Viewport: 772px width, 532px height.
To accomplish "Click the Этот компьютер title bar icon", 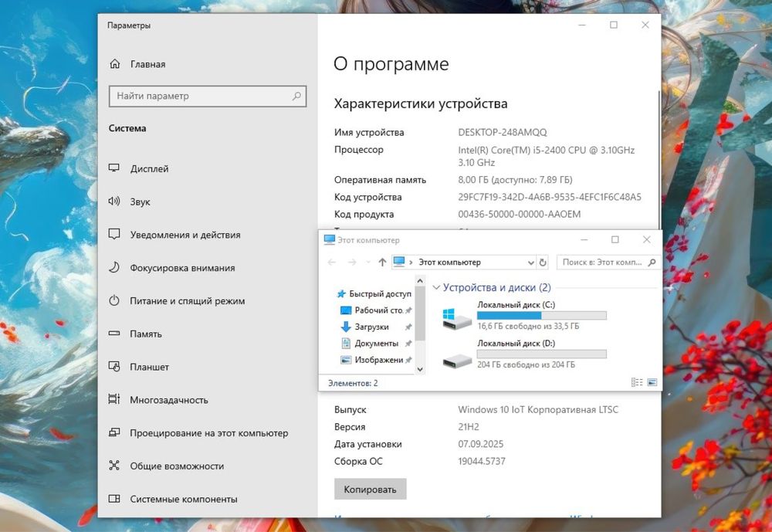I will coord(330,239).
